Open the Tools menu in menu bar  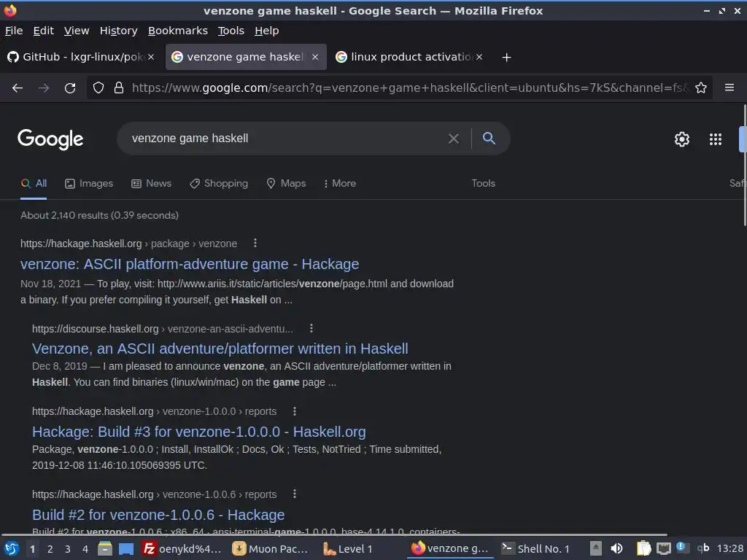tap(231, 31)
